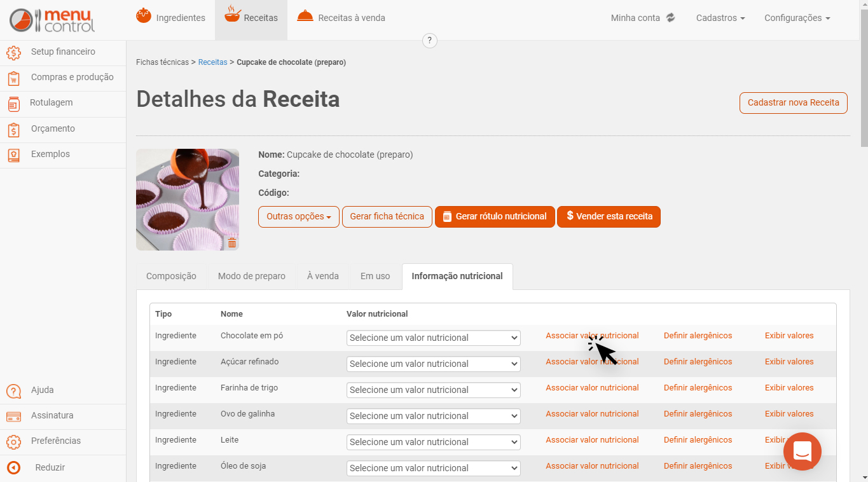Click Exibir valores for Ovo de galinha
Screen dimensions: 868x482
pos(789,414)
